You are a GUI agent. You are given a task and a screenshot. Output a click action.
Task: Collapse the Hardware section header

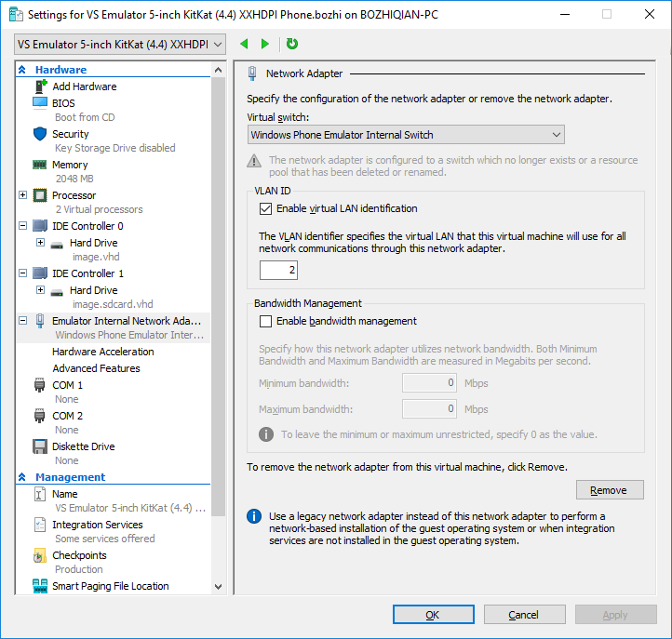pos(22,70)
